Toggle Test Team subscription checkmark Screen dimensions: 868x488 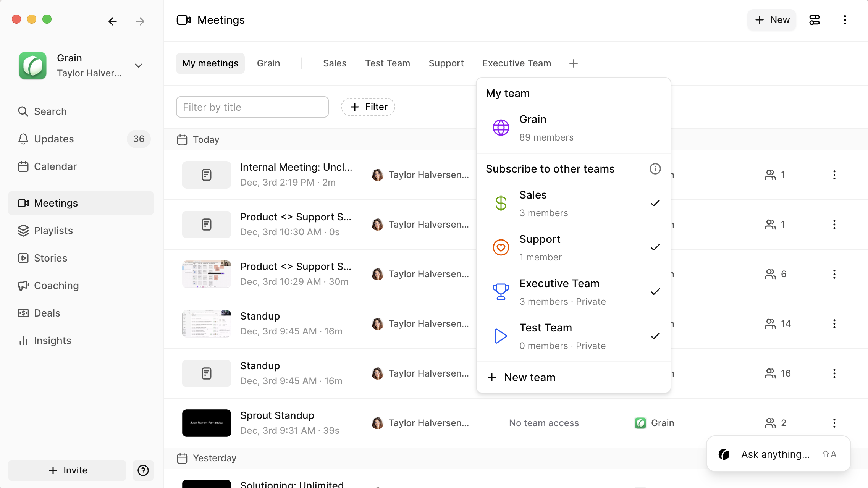[655, 336]
